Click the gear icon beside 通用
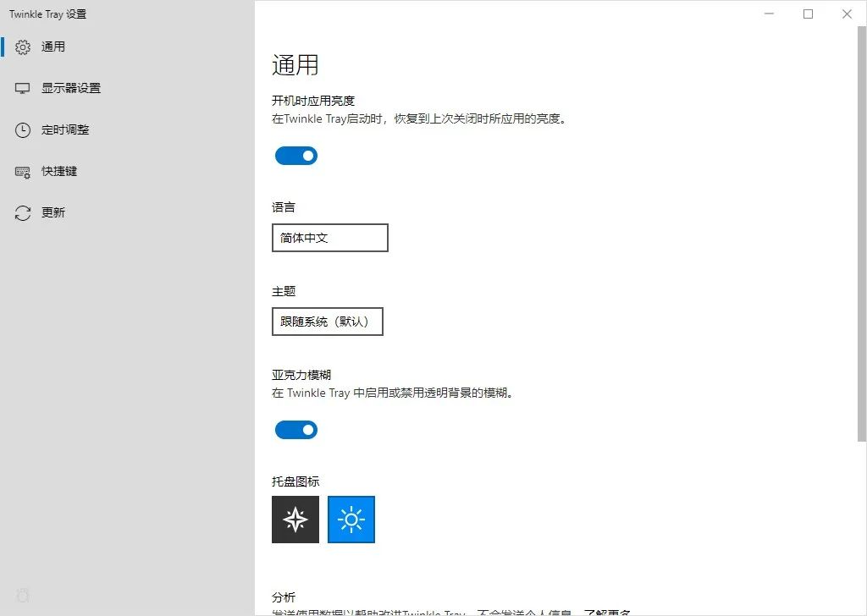The height and width of the screenshot is (616, 867). click(x=23, y=47)
